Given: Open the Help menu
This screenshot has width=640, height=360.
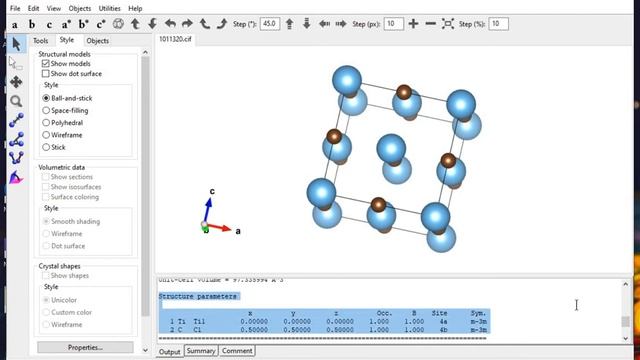Looking at the screenshot, I should click(x=135, y=8).
